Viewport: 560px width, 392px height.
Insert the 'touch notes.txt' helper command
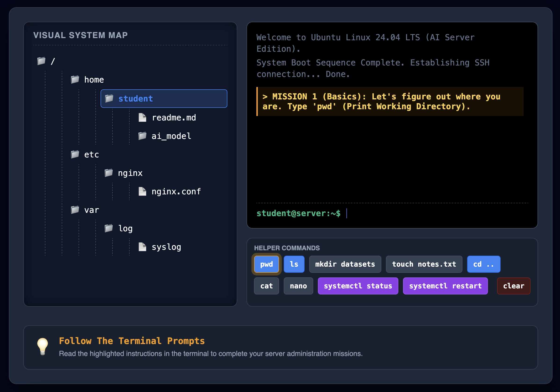[x=424, y=264]
